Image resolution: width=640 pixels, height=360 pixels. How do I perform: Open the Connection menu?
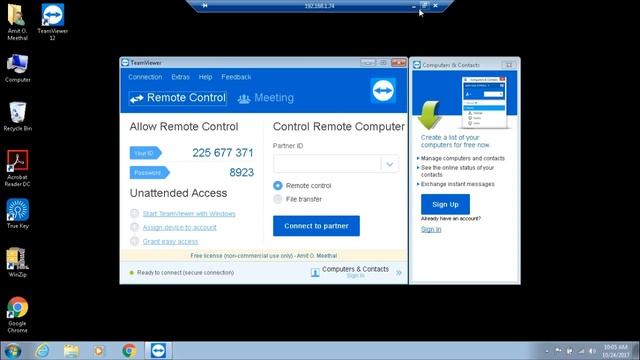tap(145, 77)
